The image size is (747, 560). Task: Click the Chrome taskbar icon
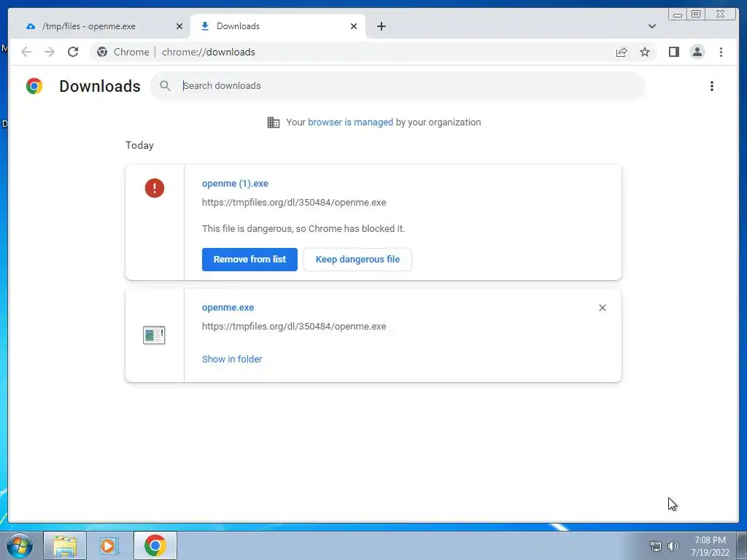(x=155, y=545)
